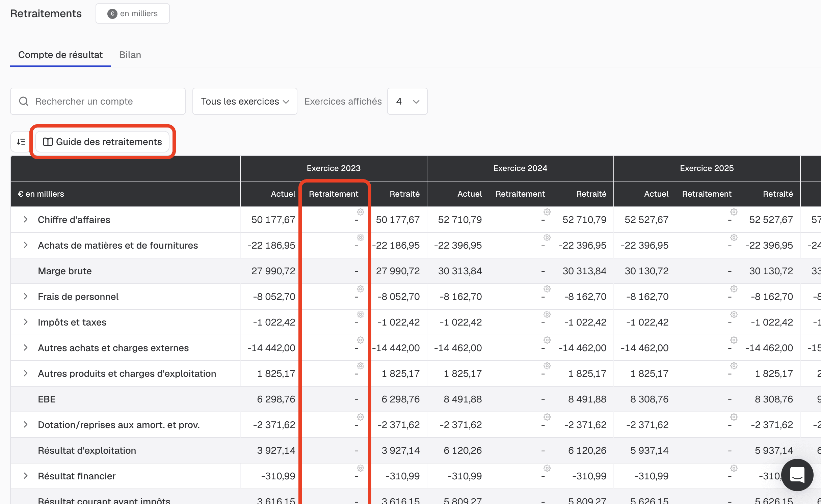
Task: Open gear settings for Chiffre d'affaires 2024
Action: tap(547, 212)
